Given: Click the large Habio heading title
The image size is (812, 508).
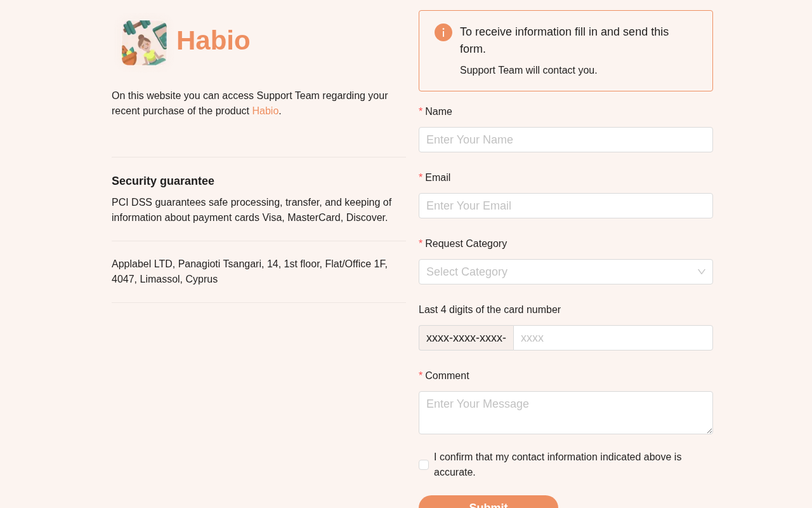Looking at the screenshot, I should (x=213, y=41).
